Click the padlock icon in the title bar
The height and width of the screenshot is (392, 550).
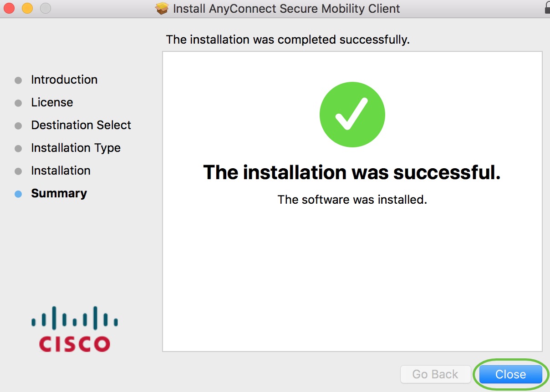coord(546,7)
